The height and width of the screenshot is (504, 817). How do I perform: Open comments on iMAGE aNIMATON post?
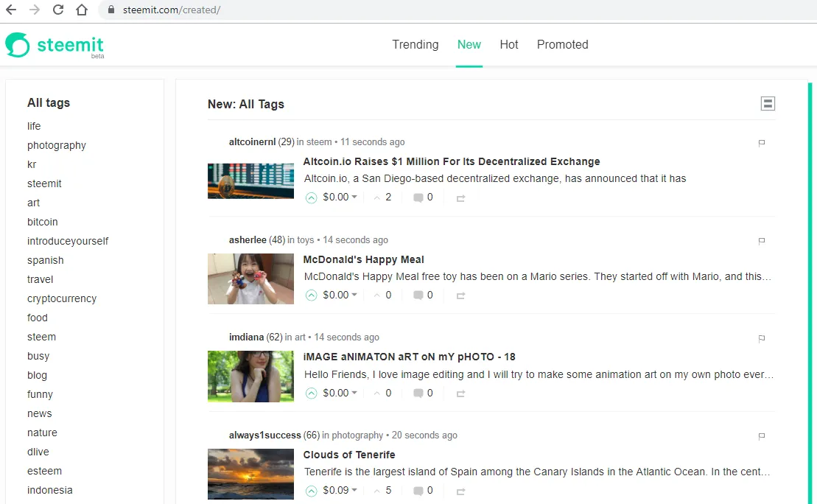[423, 393]
